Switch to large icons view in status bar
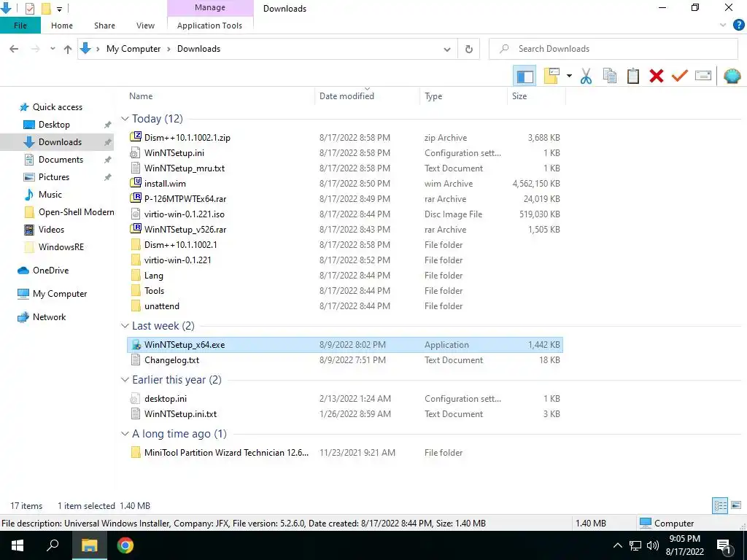This screenshot has width=747, height=560. tap(736, 506)
